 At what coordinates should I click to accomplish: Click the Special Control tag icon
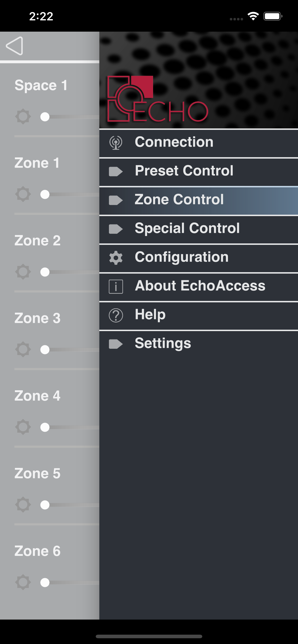[115, 228]
